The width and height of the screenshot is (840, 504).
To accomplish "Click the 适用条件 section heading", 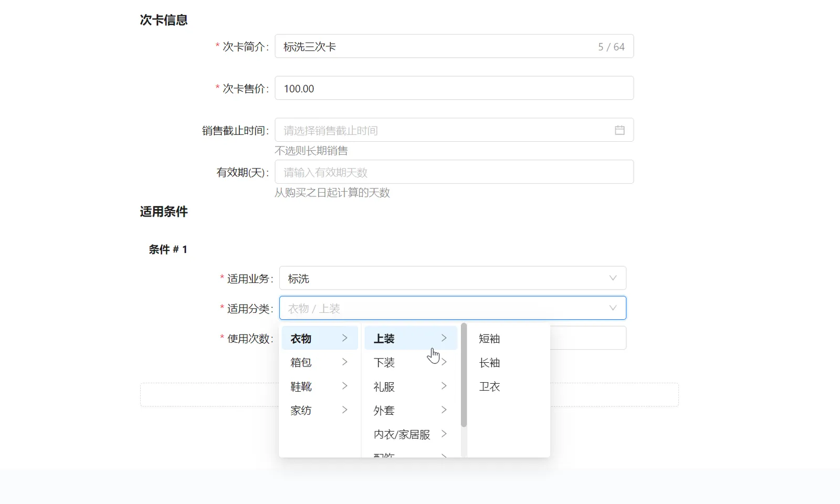I will pyautogui.click(x=164, y=212).
